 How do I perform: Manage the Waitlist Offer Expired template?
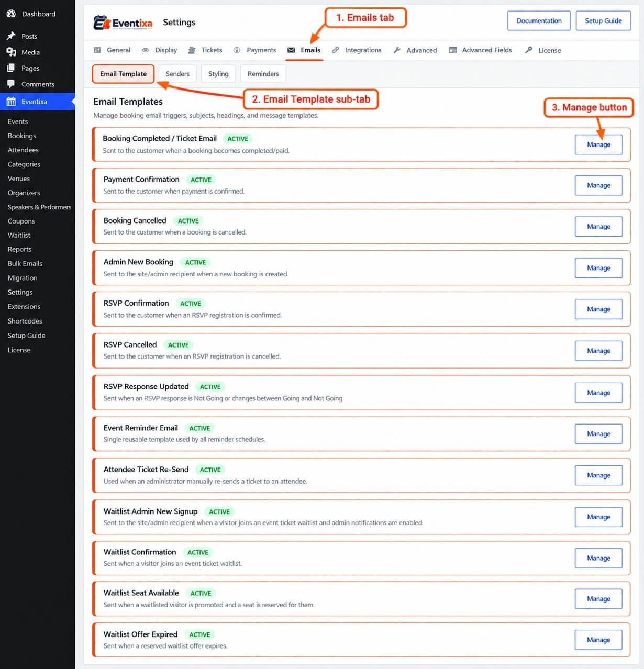[598, 640]
